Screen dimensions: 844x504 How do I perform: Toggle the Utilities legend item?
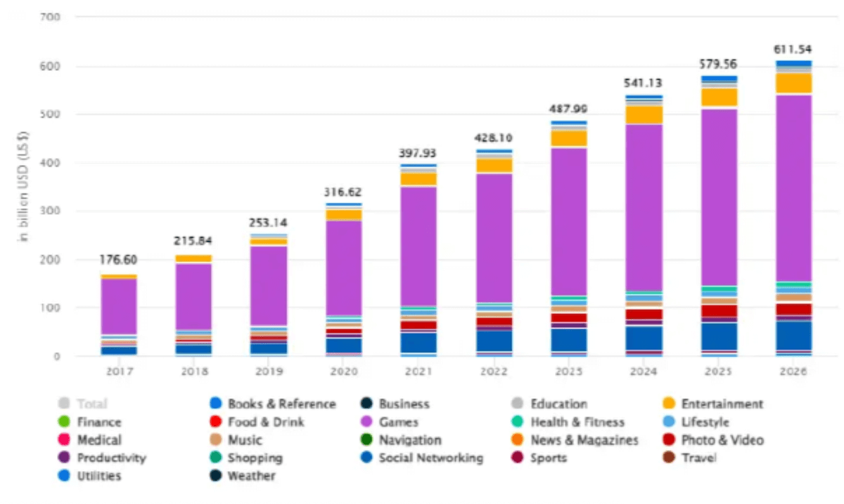(98, 477)
